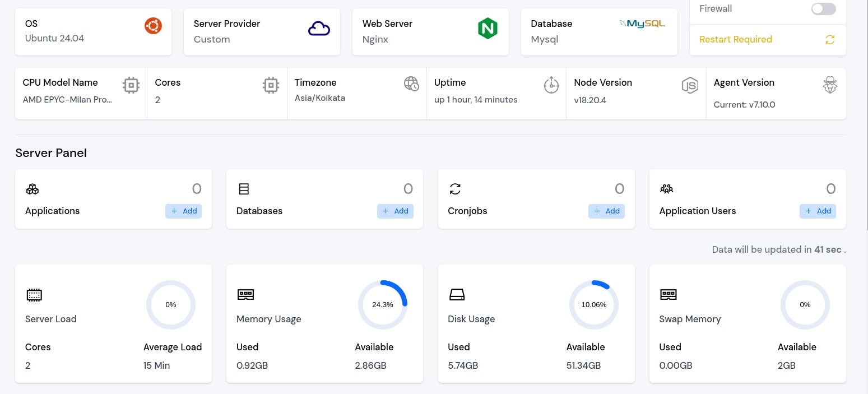The height and width of the screenshot is (394, 868).
Task: Click the Agent Version spy icon
Action: click(x=830, y=85)
